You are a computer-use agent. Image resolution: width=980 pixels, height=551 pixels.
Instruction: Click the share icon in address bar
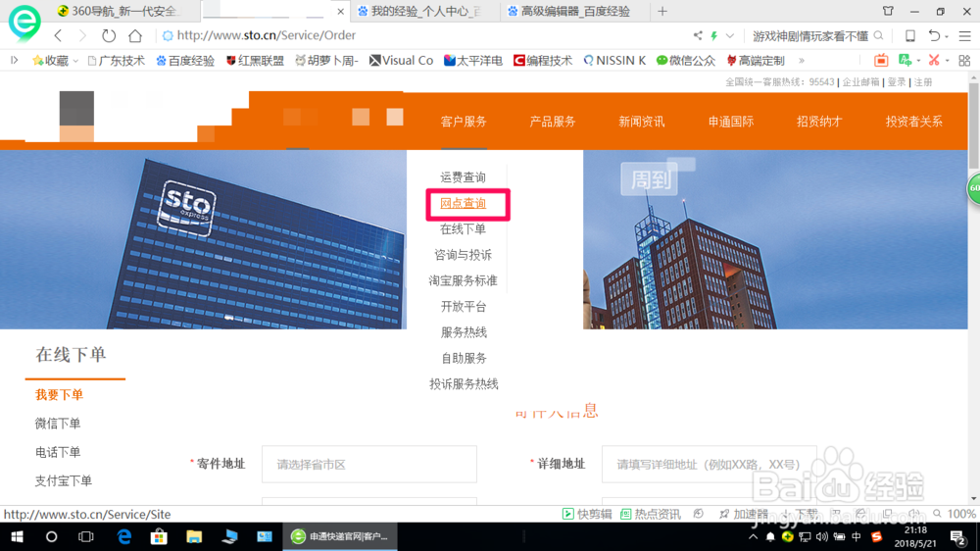[x=698, y=35]
